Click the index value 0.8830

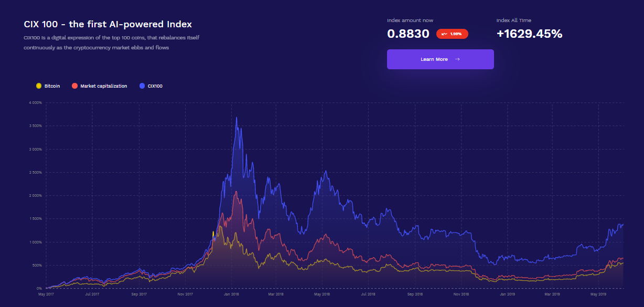point(408,34)
